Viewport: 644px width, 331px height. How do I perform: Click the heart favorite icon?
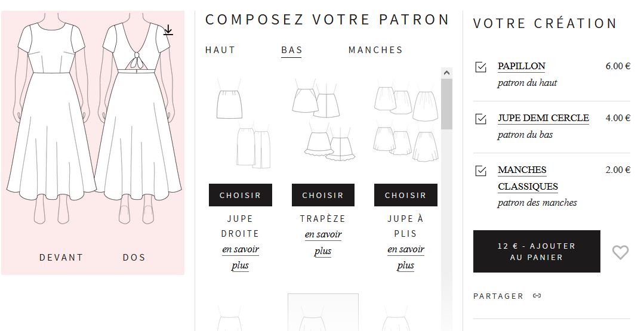[620, 252]
